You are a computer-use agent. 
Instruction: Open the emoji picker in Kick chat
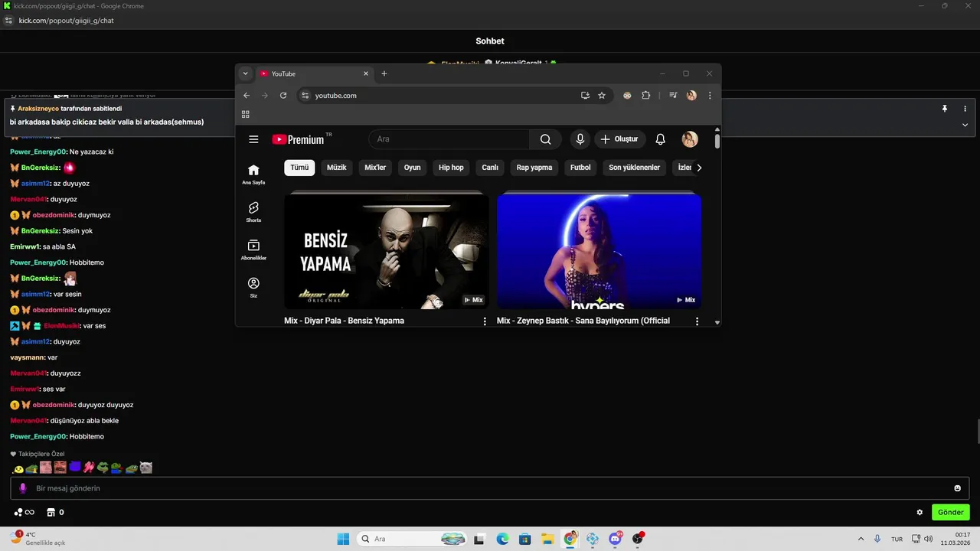click(957, 488)
